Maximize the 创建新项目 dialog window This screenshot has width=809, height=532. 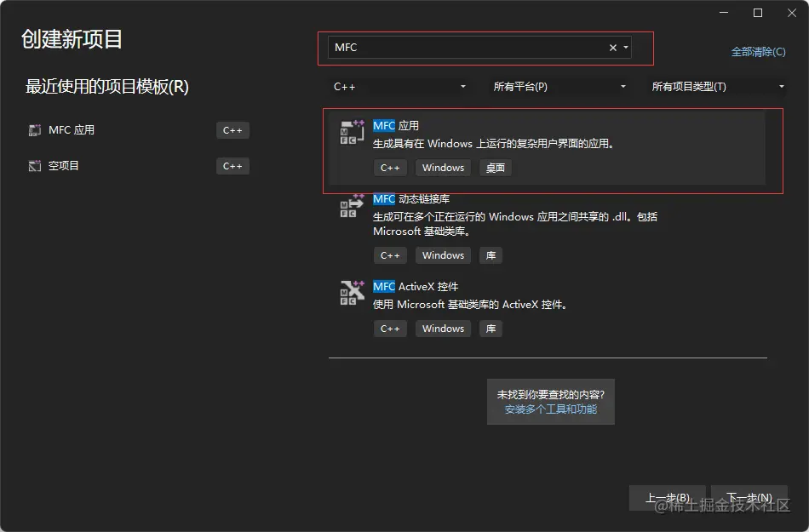[758, 13]
